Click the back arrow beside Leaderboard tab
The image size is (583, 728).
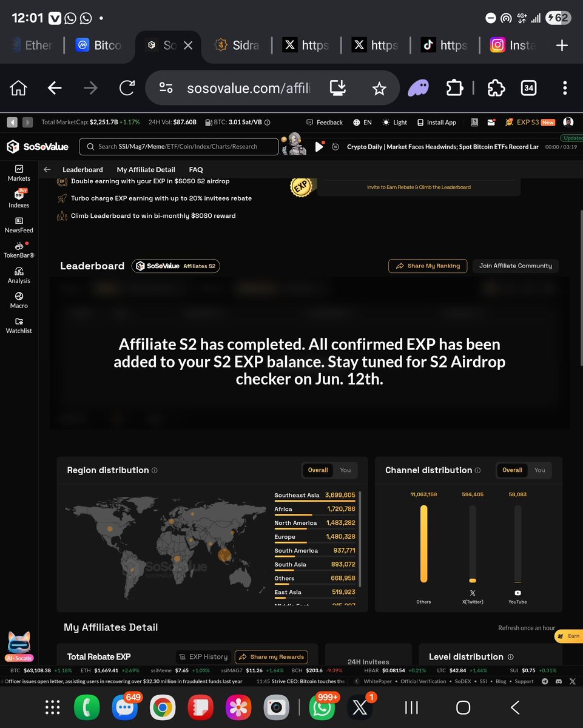point(47,170)
